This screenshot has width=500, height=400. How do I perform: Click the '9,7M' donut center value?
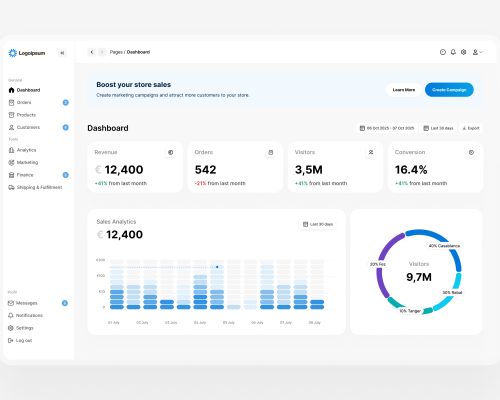pos(419,277)
